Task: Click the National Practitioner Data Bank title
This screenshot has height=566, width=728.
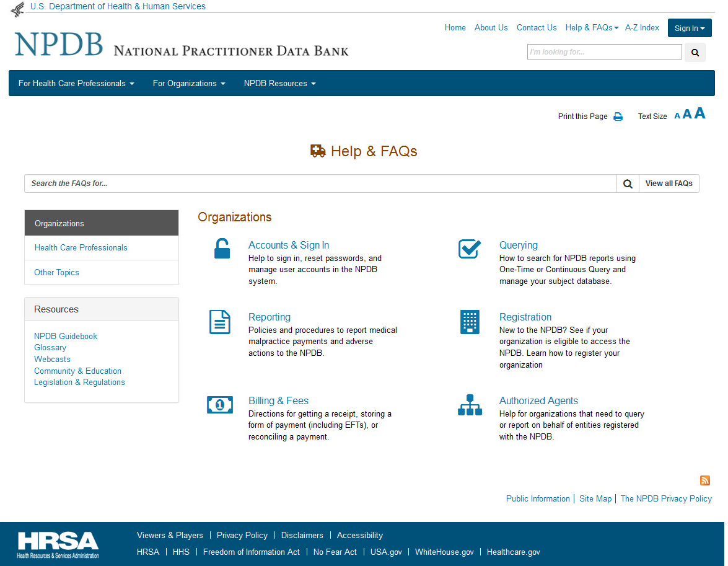Action: [x=230, y=51]
